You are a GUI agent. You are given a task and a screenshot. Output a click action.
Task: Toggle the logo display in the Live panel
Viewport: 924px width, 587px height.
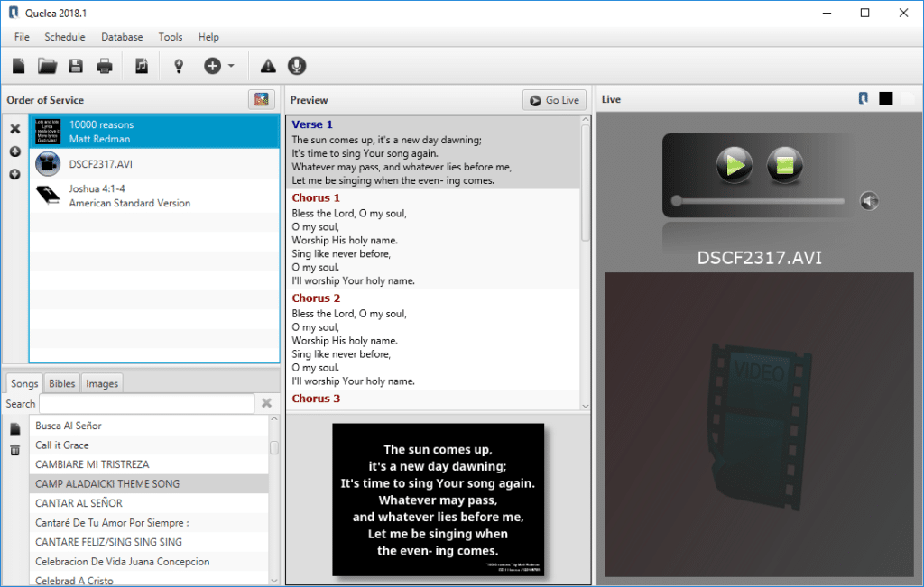click(864, 99)
